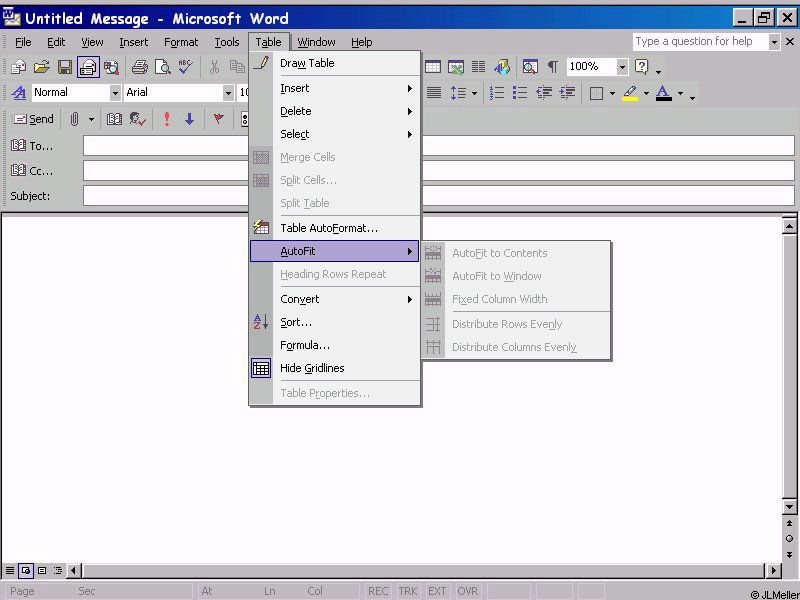This screenshot has width=800, height=600.
Task: Set message importance to low
Action: point(189,119)
